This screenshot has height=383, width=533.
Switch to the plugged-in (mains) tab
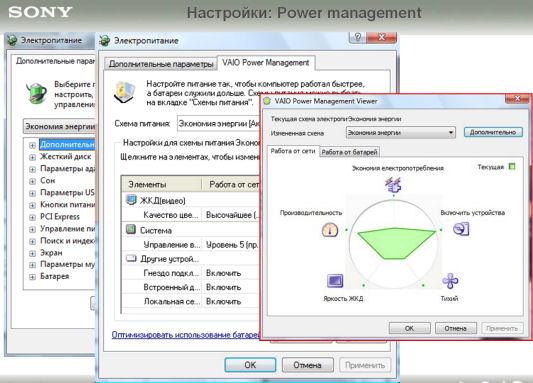point(293,151)
